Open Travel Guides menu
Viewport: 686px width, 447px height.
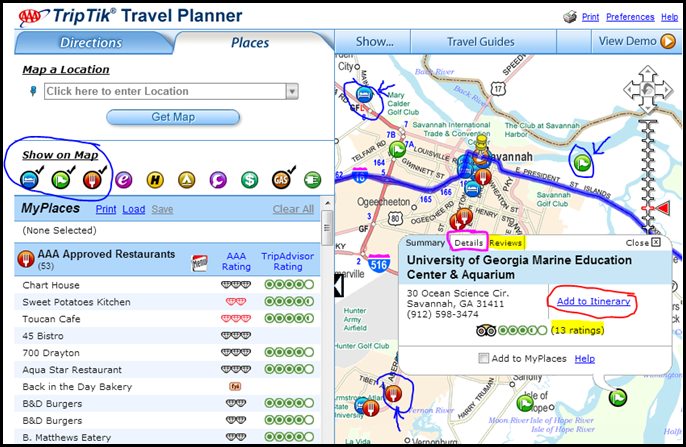[480, 42]
